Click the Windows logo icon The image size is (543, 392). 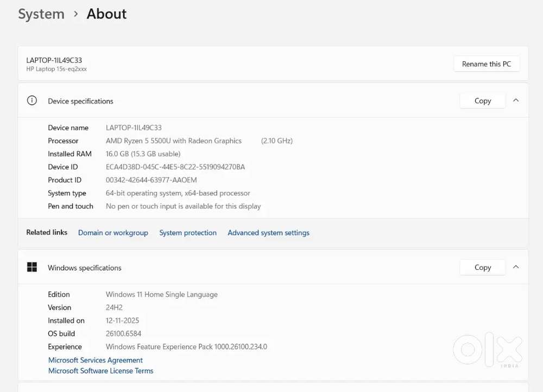[x=32, y=267]
